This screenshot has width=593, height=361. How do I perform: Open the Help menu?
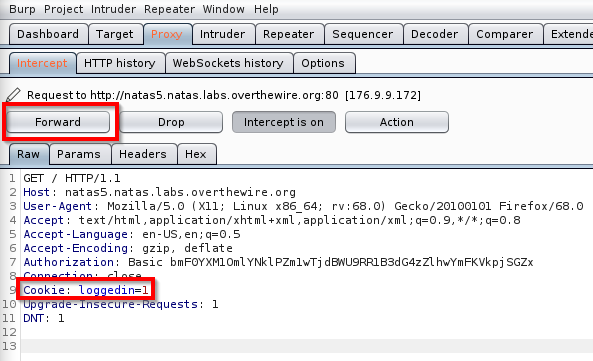pyautogui.click(x=266, y=9)
